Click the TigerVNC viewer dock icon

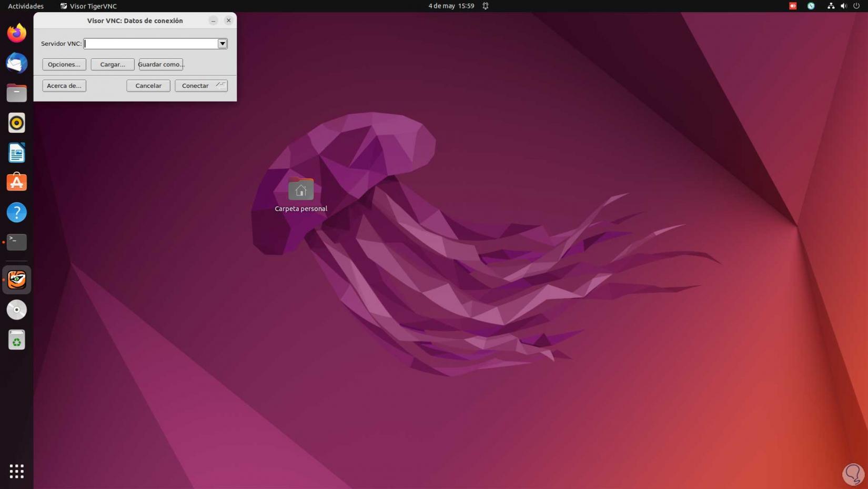pos(17,280)
